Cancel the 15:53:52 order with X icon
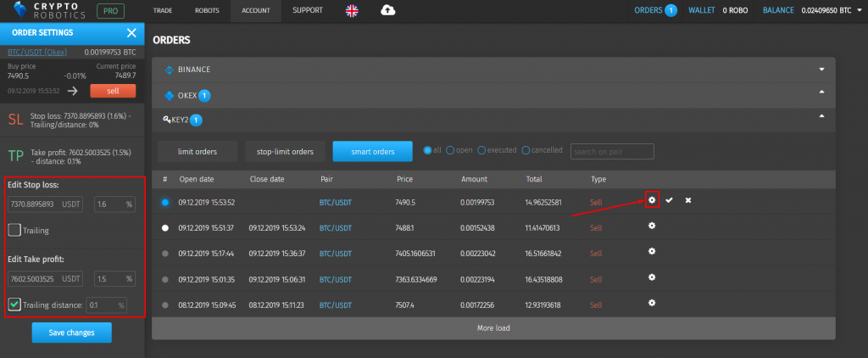 coord(688,200)
